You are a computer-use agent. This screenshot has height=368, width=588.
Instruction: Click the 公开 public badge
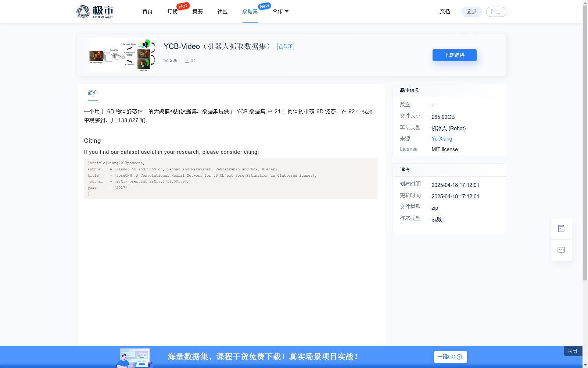286,46
